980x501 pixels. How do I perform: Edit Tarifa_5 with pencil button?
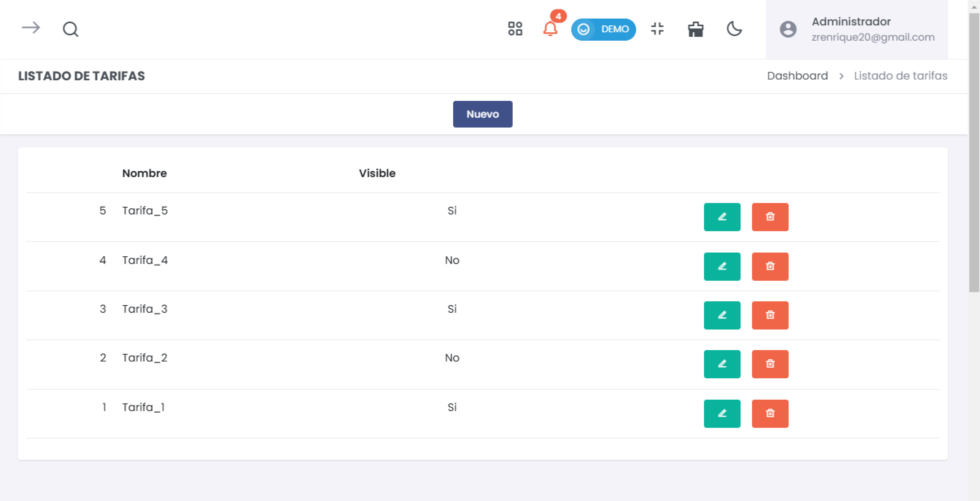[x=722, y=217]
